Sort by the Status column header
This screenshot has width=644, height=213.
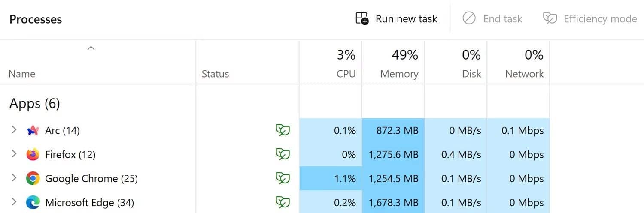click(x=248, y=63)
